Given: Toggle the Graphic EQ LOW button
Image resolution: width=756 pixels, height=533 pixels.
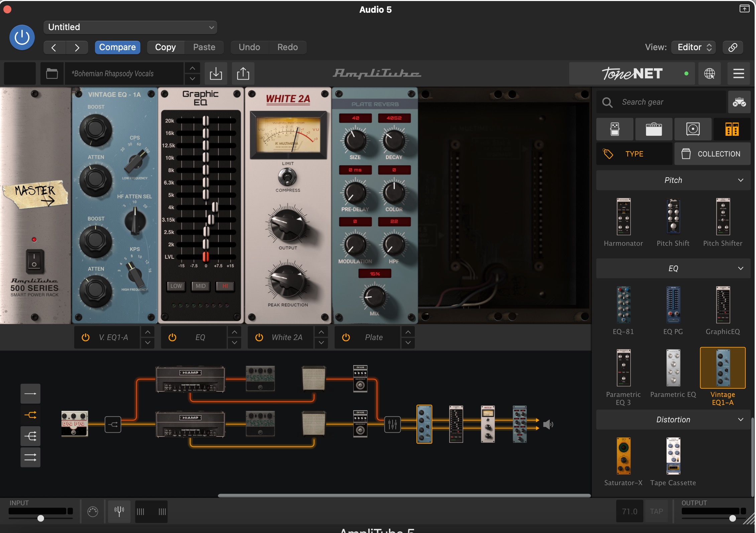Looking at the screenshot, I should pos(176,286).
